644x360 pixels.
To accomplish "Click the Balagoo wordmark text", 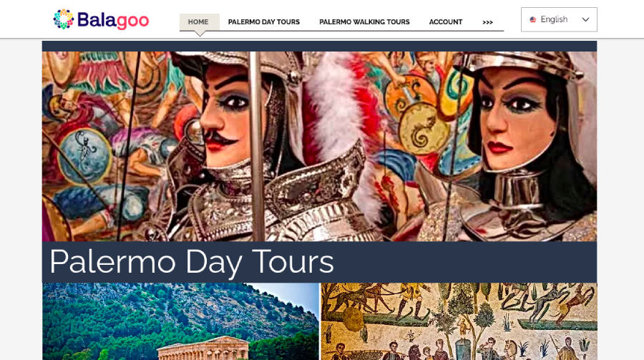I will (113, 20).
